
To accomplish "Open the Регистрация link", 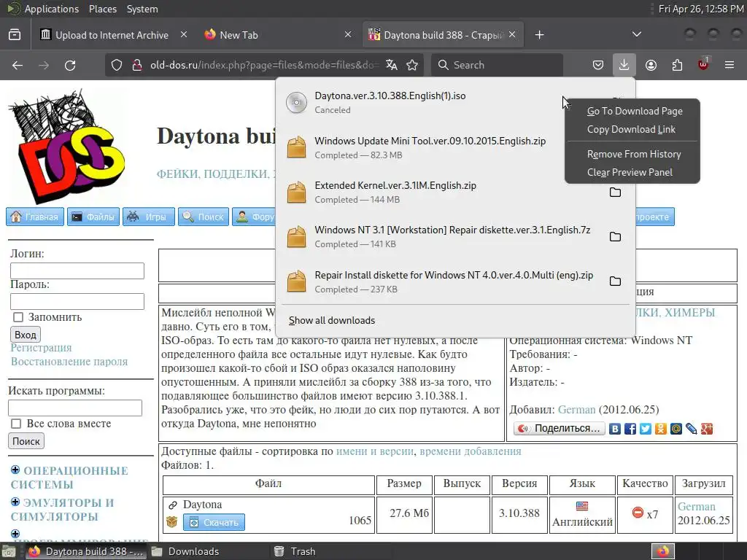I will tap(41, 348).
